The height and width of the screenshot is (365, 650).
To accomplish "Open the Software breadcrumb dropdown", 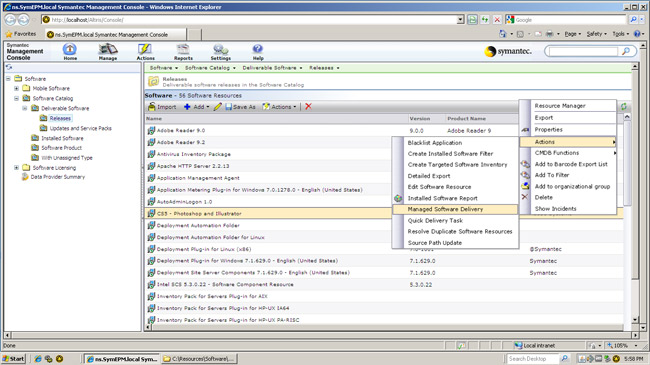I will [x=164, y=68].
